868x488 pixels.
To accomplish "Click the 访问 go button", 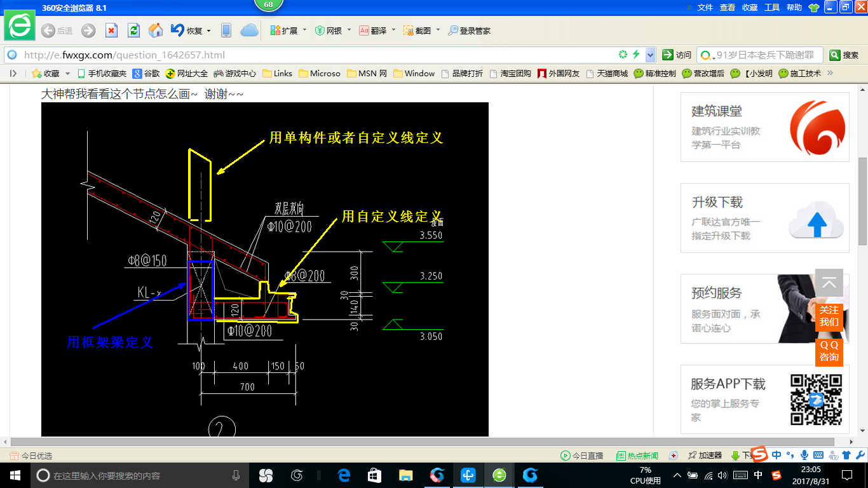I will 677,55.
